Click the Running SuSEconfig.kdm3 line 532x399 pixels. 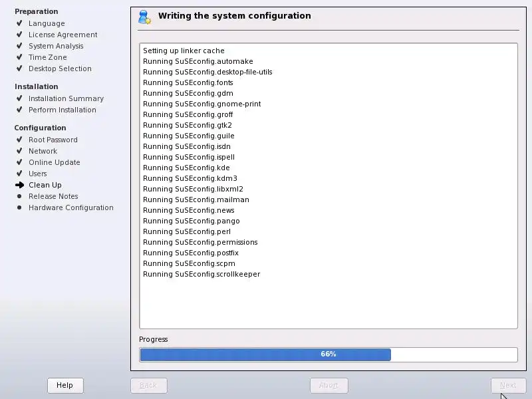coord(190,178)
